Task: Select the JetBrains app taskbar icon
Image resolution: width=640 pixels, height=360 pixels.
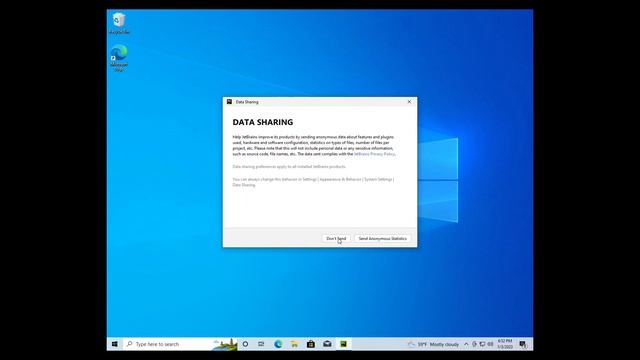Action: point(344,344)
